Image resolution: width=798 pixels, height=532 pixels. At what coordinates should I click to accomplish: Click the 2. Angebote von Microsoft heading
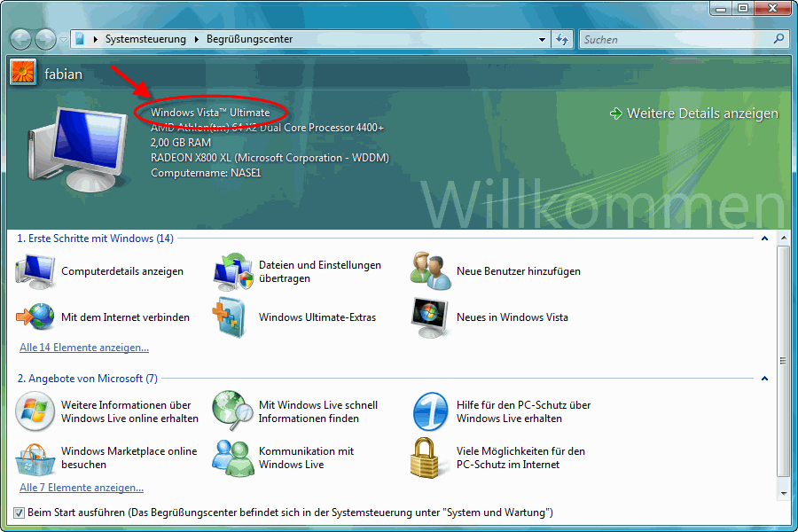click(x=88, y=379)
